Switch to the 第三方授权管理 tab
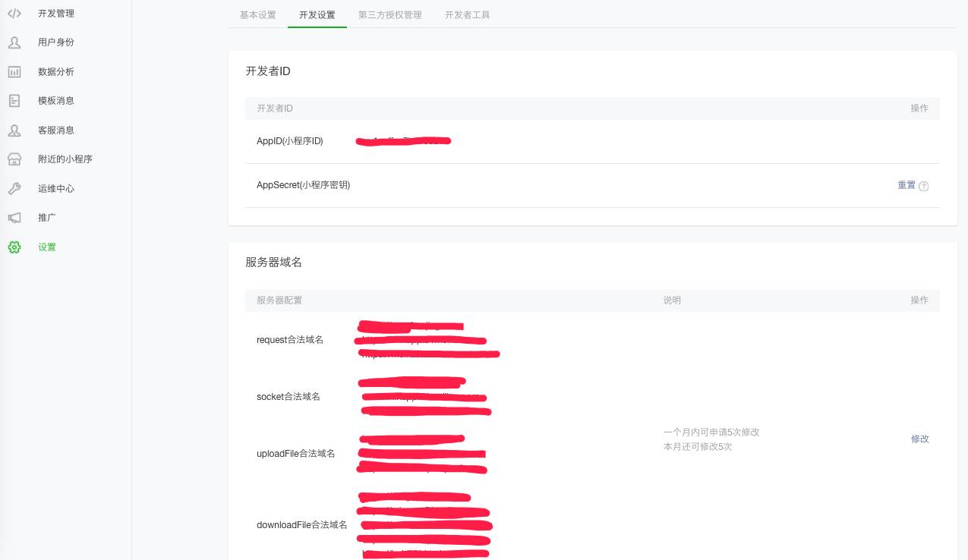The image size is (968, 560). [x=390, y=14]
